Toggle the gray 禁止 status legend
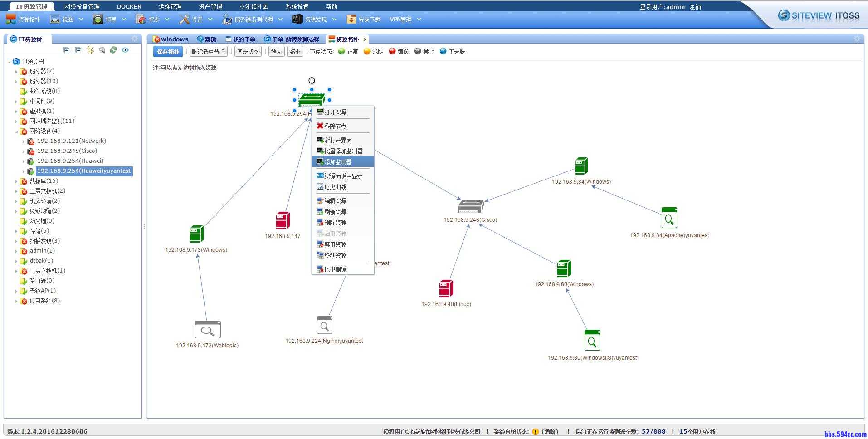 418,51
